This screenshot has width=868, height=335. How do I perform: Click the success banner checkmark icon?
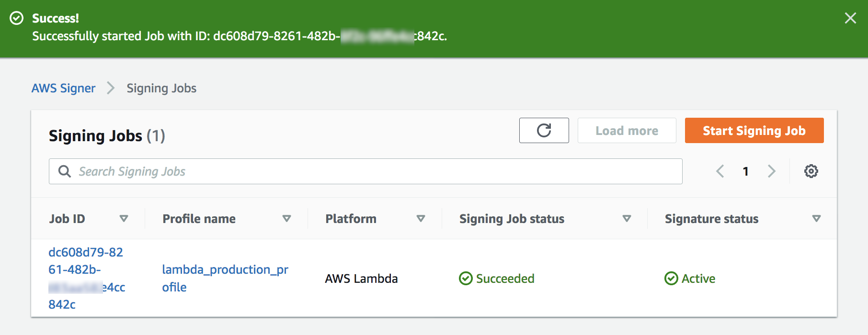[x=17, y=18]
